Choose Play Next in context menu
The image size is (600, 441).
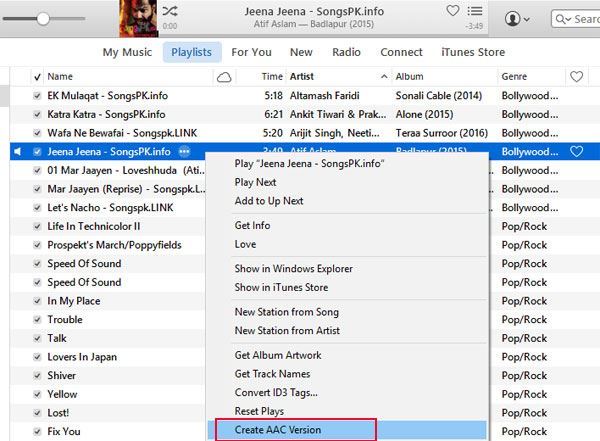coord(347,182)
